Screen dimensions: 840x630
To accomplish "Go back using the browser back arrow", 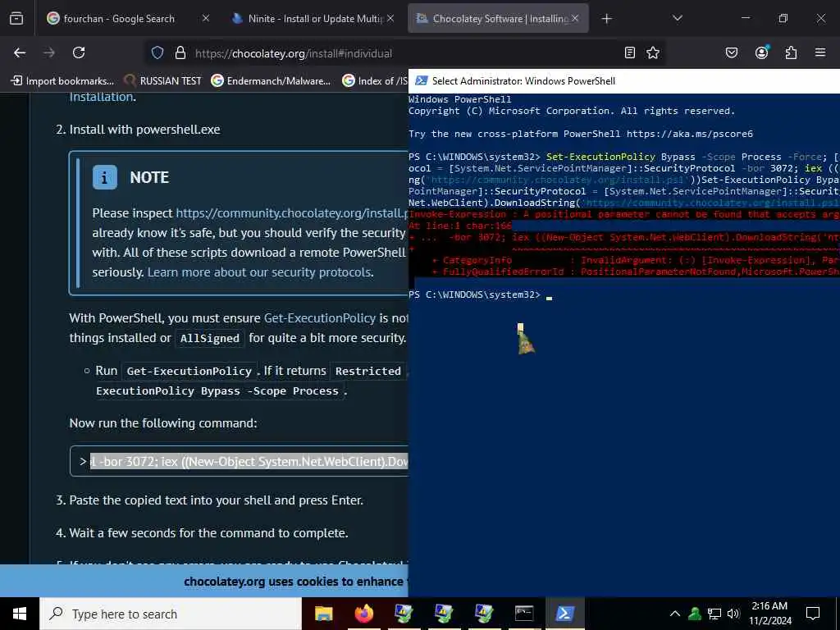I will click(20, 52).
